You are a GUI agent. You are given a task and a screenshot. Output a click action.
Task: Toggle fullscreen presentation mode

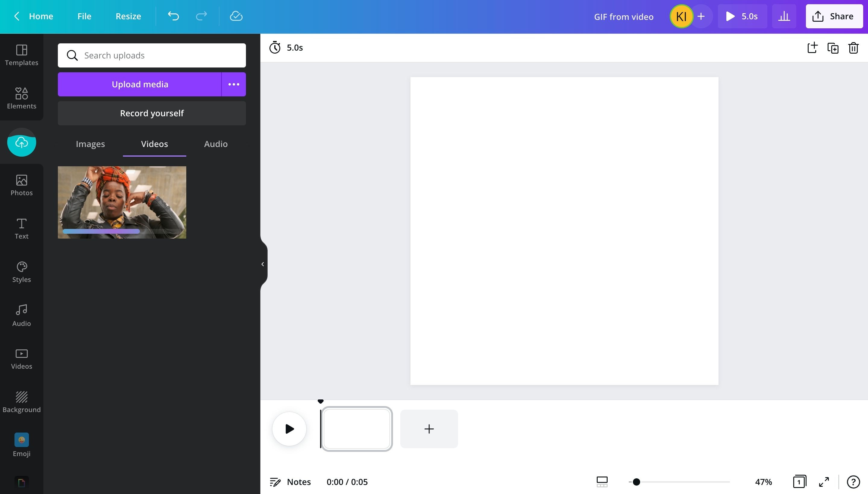pyautogui.click(x=824, y=482)
